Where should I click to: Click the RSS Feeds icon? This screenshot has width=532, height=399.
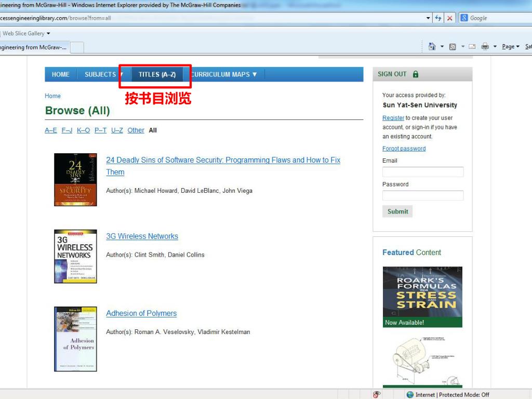pyautogui.click(x=453, y=47)
